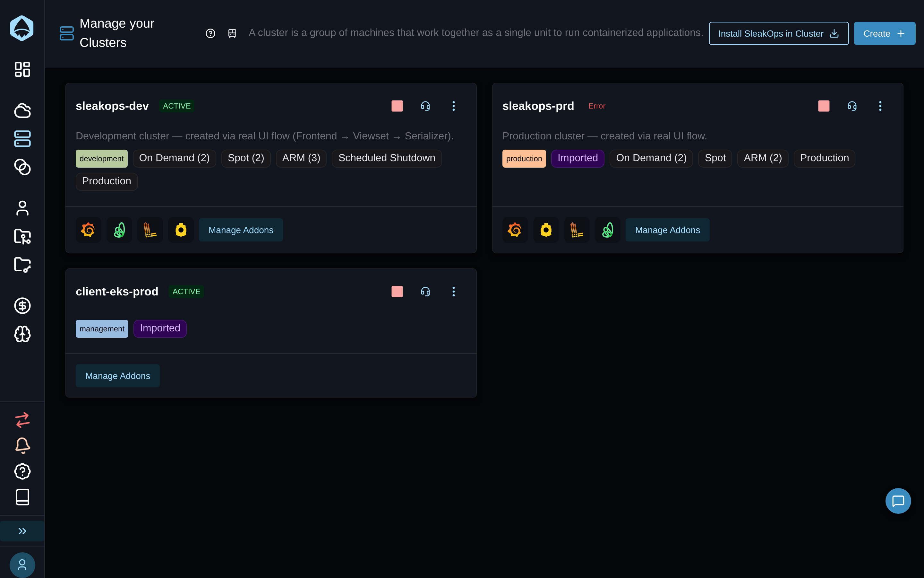Click the help circle icon beside page title
The height and width of the screenshot is (578, 924).
[x=210, y=34]
